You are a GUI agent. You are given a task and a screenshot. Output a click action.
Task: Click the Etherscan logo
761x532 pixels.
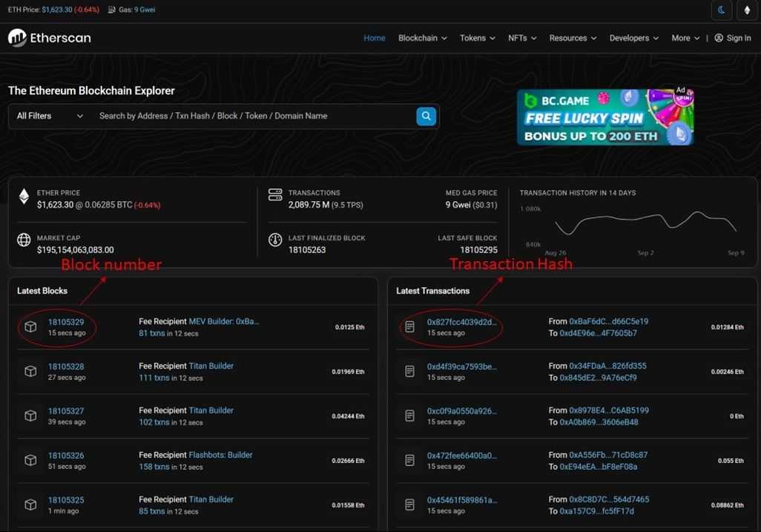[x=49, y=38]
